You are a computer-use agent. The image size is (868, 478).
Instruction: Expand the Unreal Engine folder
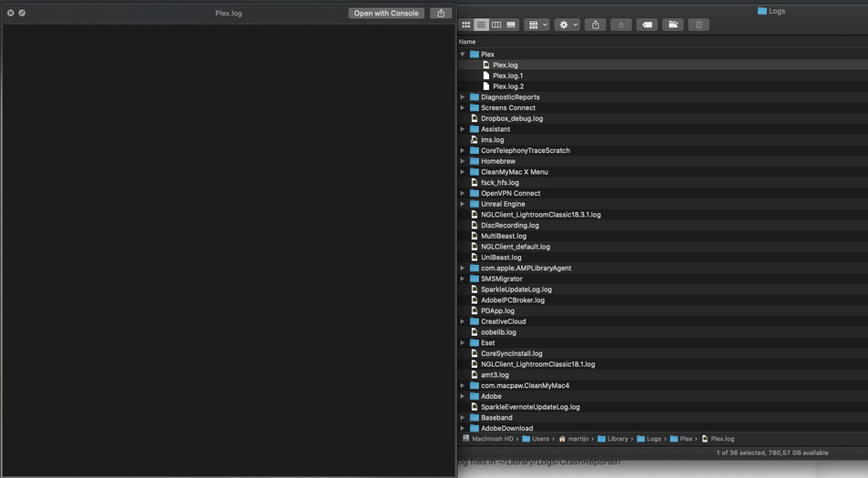[x=462, y=204]
